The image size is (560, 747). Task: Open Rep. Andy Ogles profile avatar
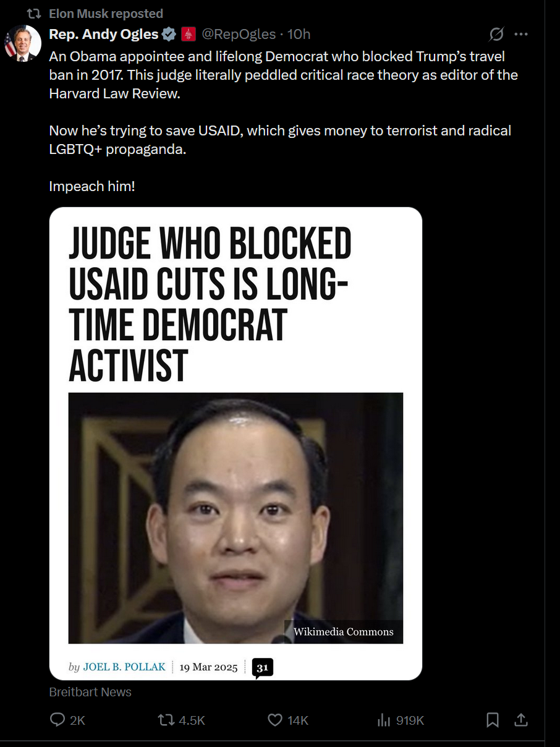coord(22,44)
